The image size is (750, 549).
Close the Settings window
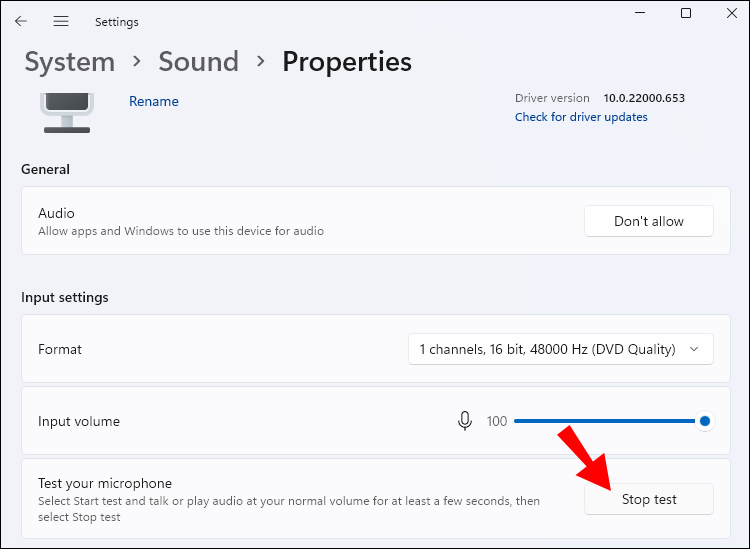click(x=731, y=13)
